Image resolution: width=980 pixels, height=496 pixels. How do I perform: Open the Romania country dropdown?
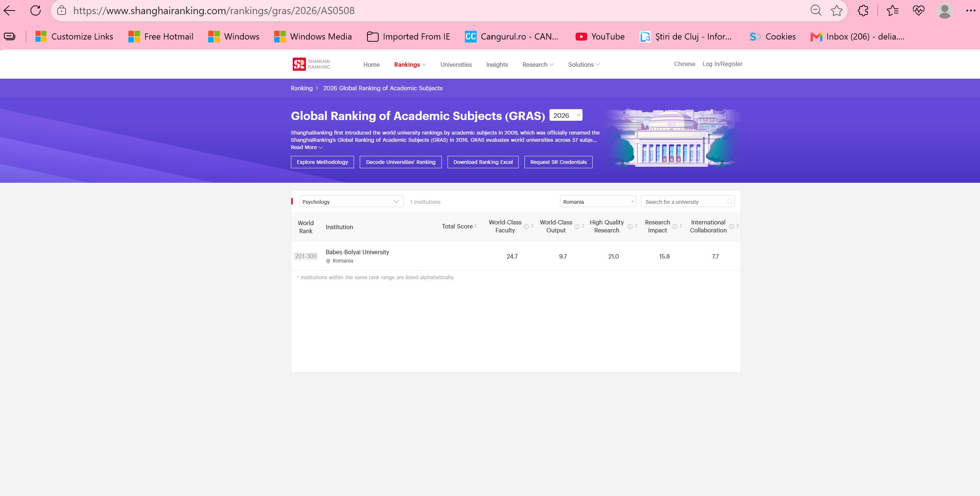598,202
